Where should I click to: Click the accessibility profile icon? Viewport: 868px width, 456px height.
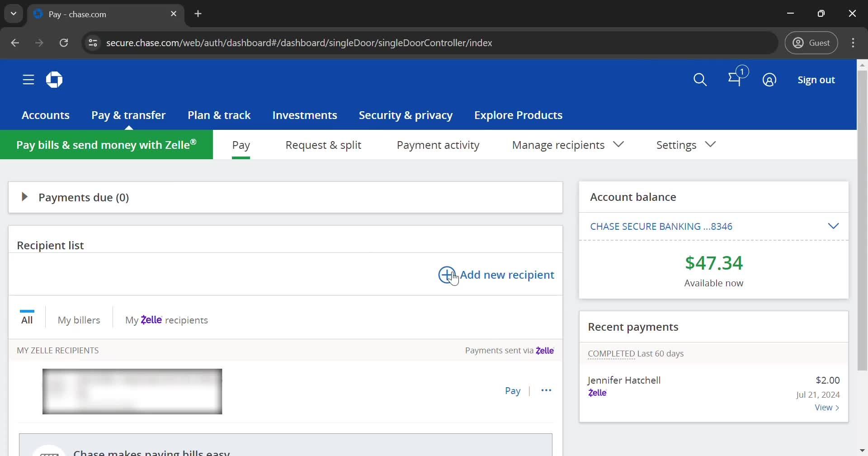click(770, 80)
